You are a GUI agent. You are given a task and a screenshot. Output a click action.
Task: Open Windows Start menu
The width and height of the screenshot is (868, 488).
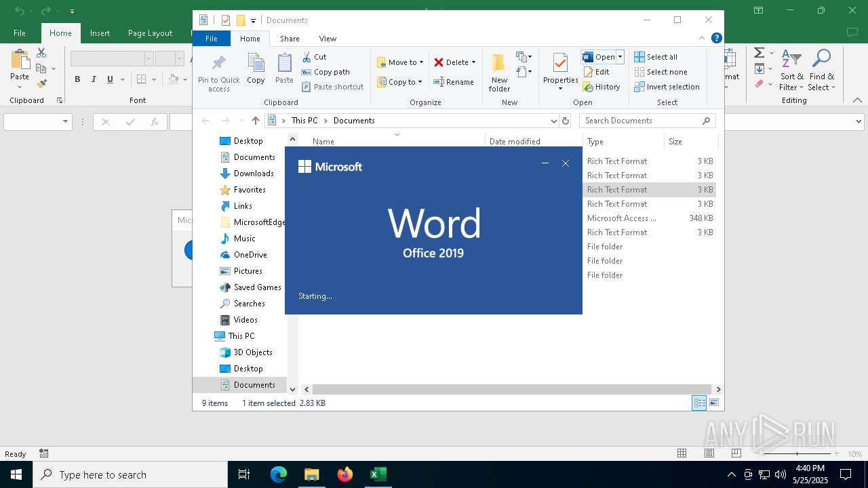16,474
